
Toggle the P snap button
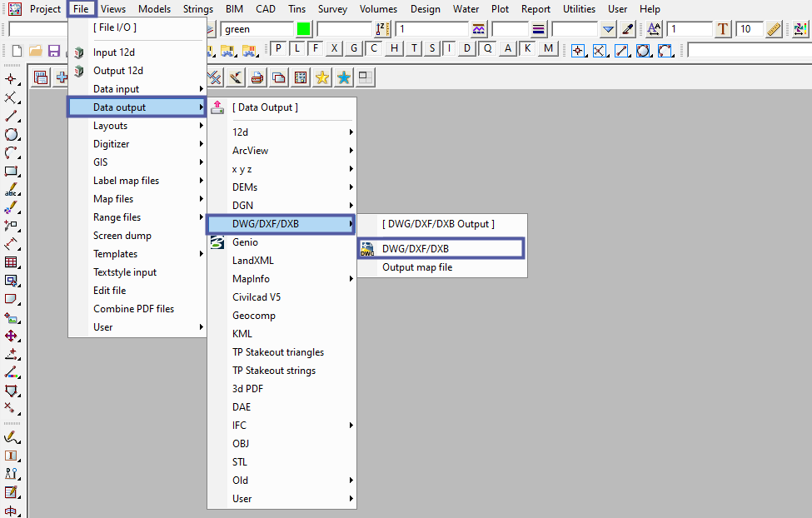point(276,48)
